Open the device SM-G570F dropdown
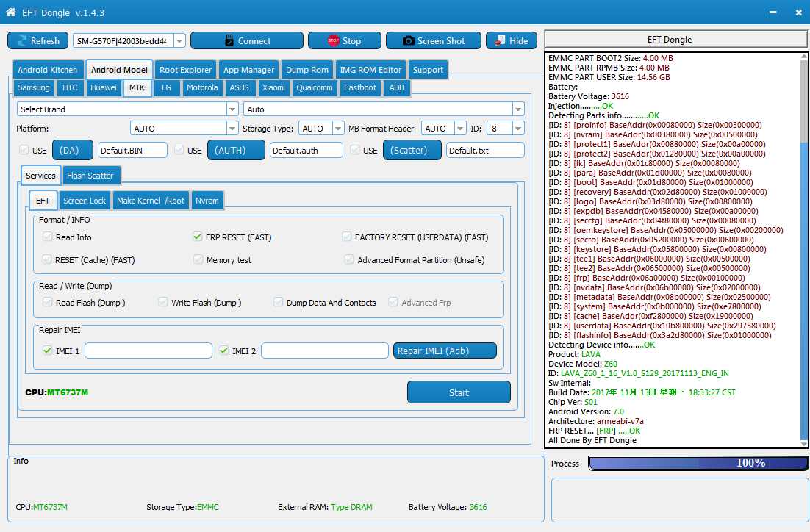This screenshot has width=810, height=532. click(179, 41)
